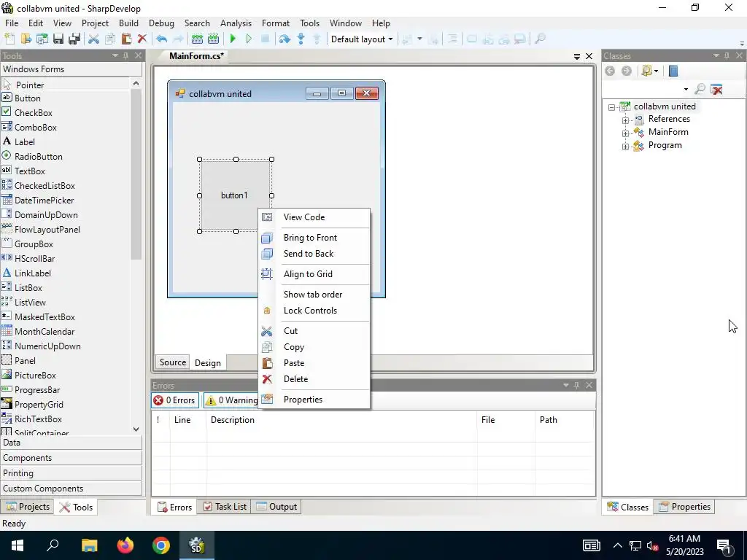Open Google Chrome from the taskbar

point(161,545)
